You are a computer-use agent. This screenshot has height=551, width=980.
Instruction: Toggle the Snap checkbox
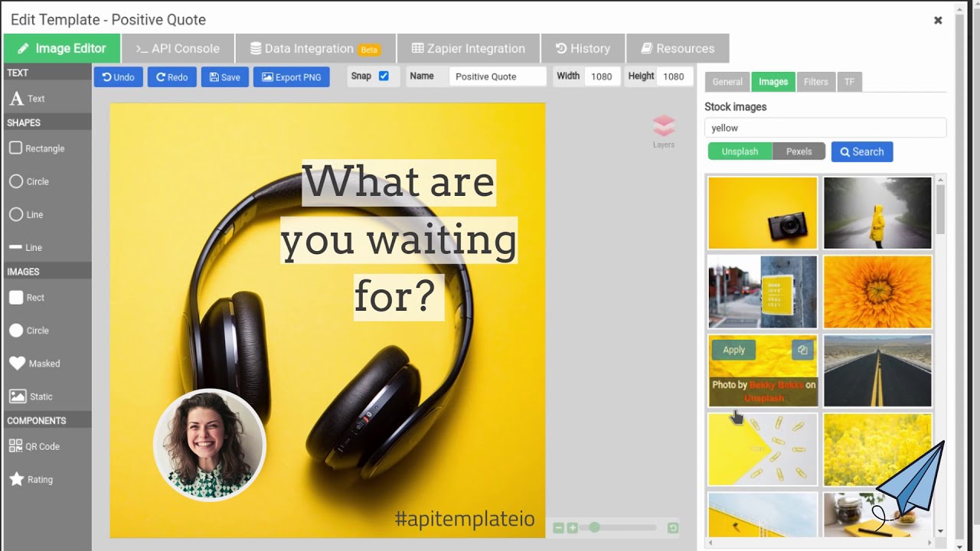point(384,76)
